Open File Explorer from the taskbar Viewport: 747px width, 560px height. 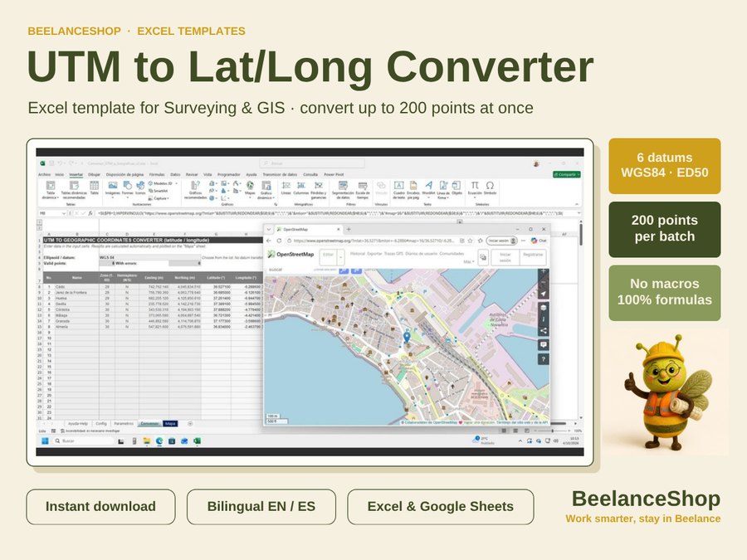tap(147, 441)
